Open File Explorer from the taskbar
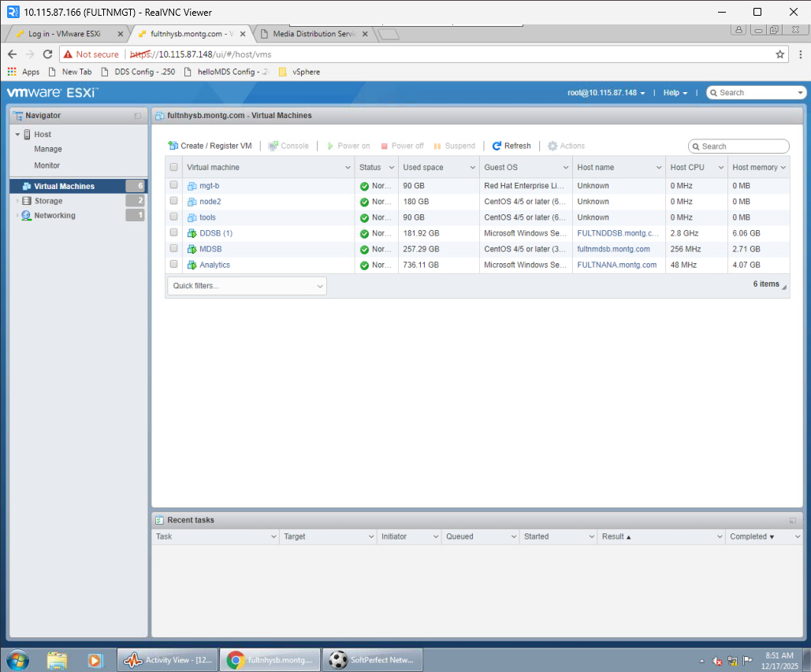This screenshot has height=672, width=811. point(57,660)
